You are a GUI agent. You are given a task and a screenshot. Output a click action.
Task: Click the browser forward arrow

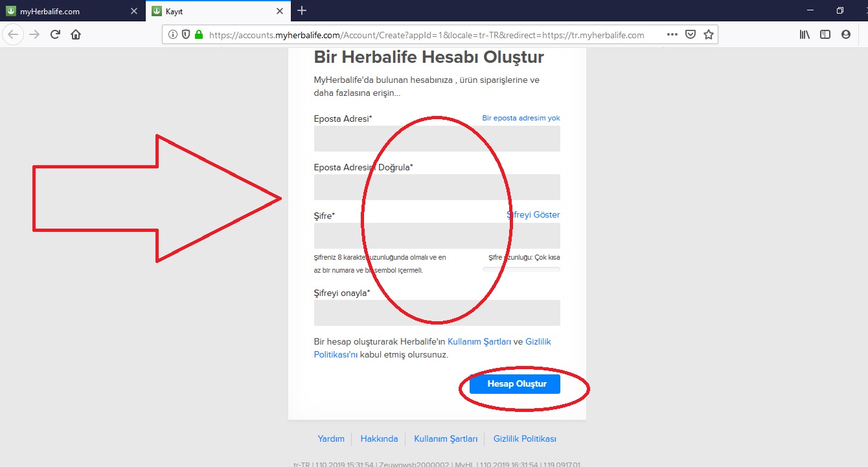point(34,34)
